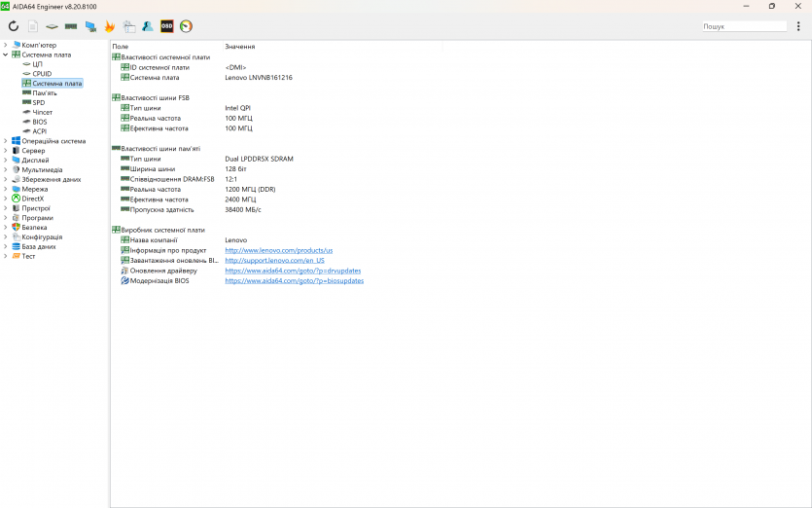Click the user silhouette toolbar icon
This screenshot has height=508, width=812.
tap(148, 26)
